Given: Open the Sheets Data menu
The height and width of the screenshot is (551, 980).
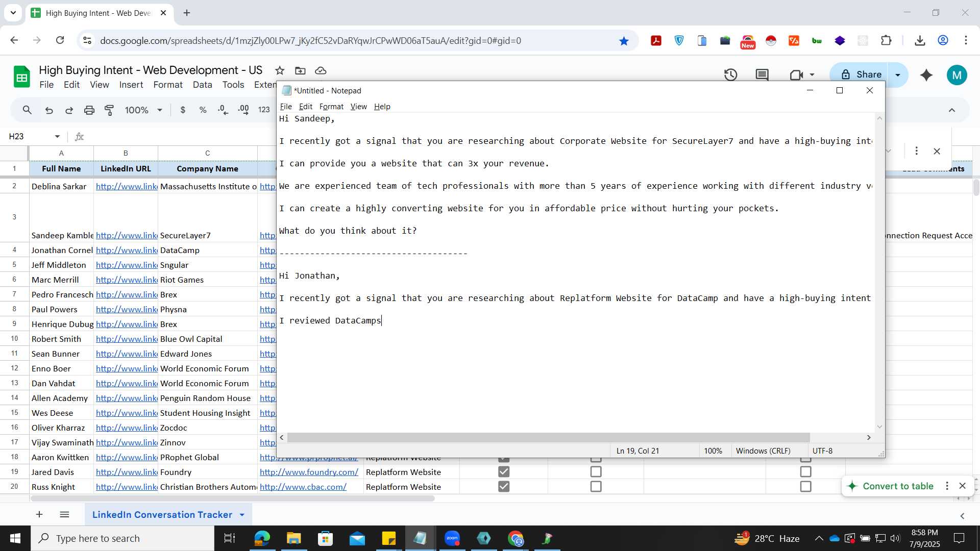Looking at the screenshot, I should (202, 85).
